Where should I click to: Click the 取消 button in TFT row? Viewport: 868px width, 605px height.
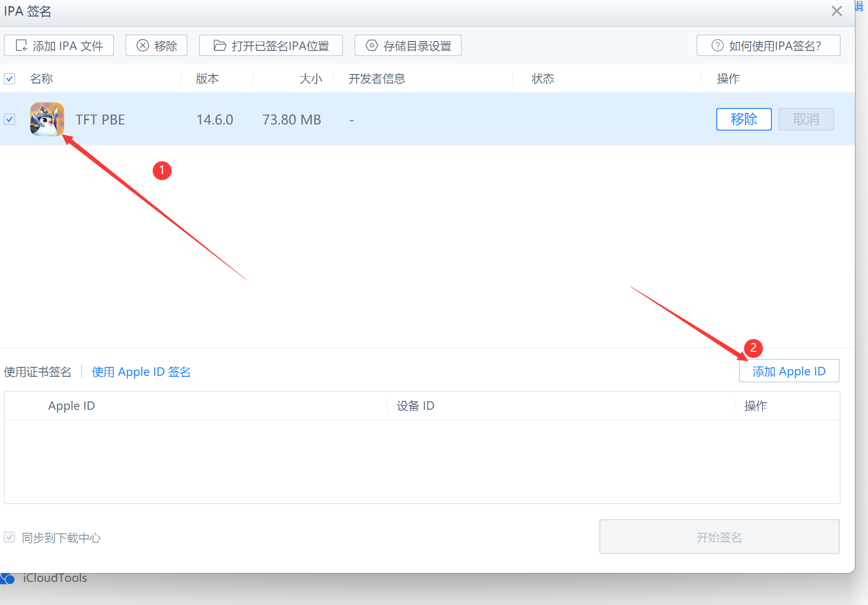coord(806,119)
